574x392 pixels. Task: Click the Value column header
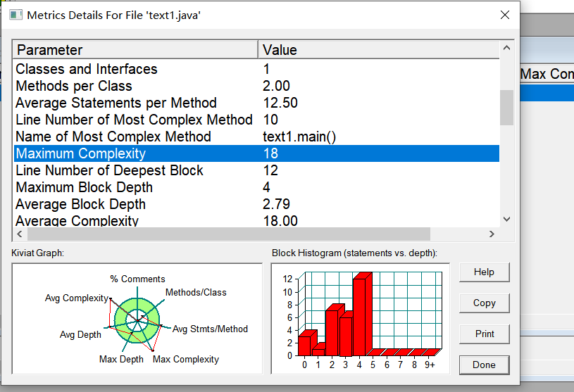pyautogui.click(x=379, y=50)
